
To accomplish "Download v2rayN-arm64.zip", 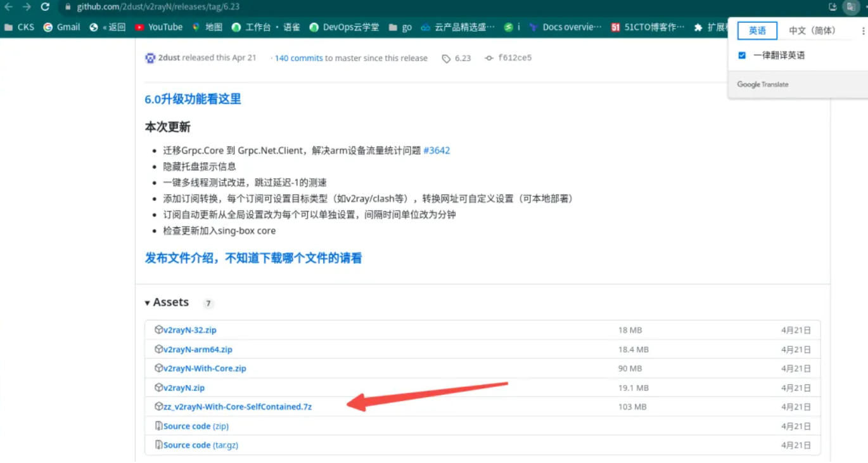I will (x=198, y=349).
